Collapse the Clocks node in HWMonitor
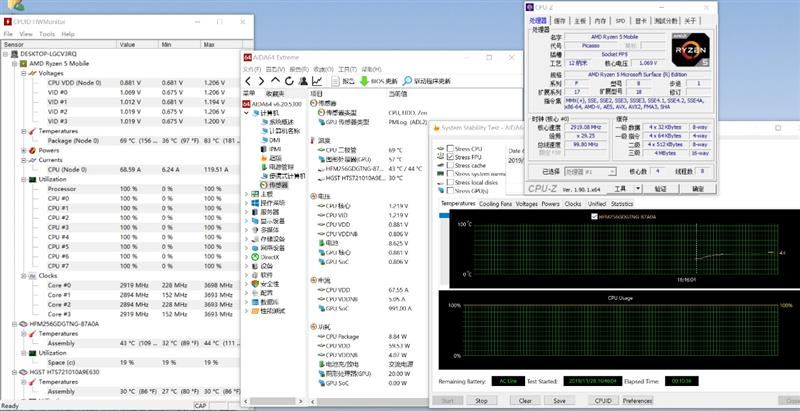This screenshot has height=411, width=800. click(x=24, y=276)
